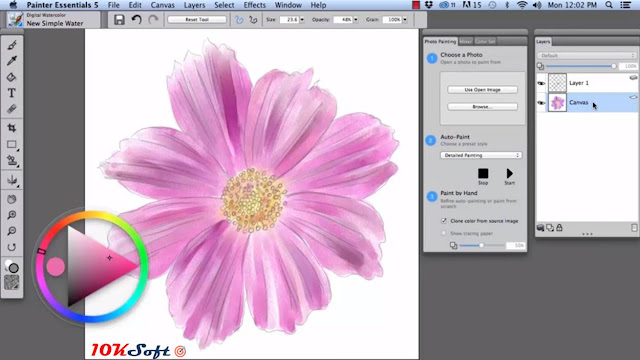Open the Detailed Painting preset dropdown
The image size is (640, 360).
coord(481,155)
